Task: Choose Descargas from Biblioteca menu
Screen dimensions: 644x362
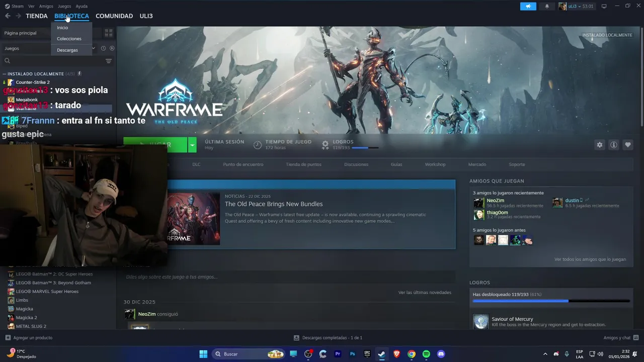Action: click(x=67, y=50)
